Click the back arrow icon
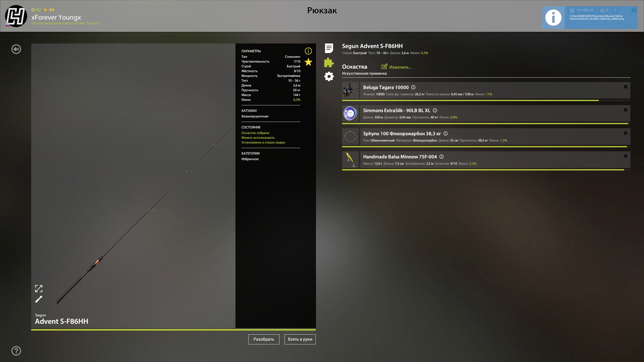The image size is (644, 362). click(x=16, y=49)
